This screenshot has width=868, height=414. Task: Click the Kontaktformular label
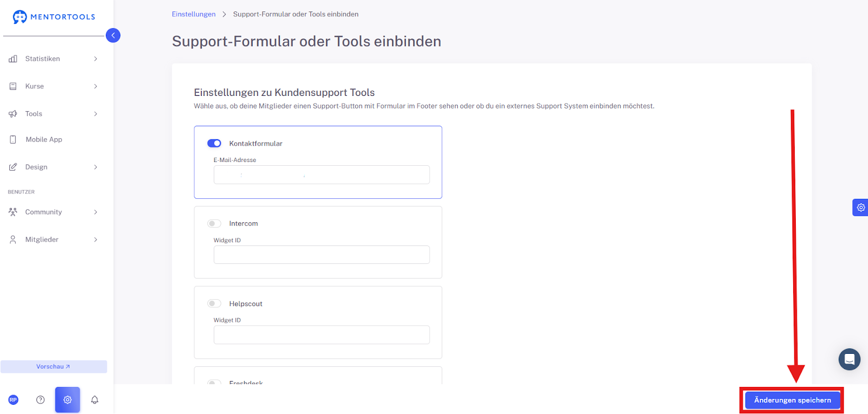(x=256, y=144)
